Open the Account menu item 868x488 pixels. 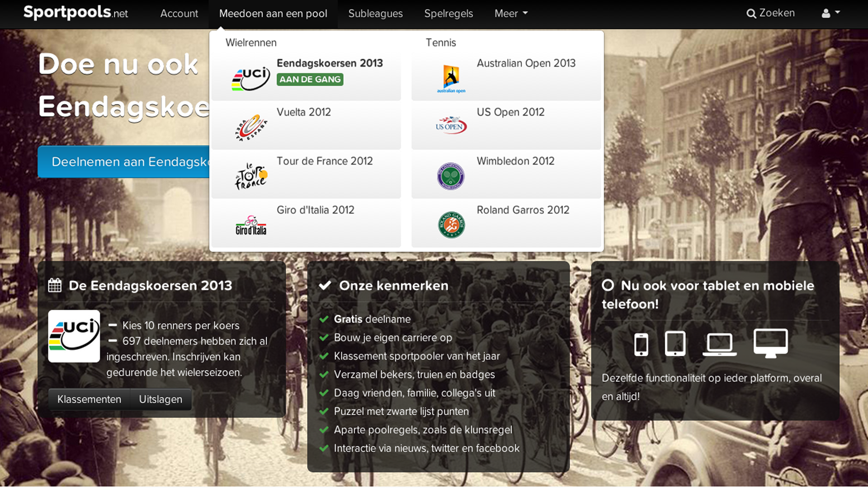[x=179, y=14]
